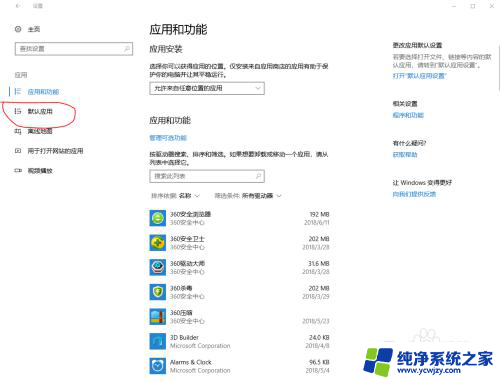Screen dimensions: 500x382
Task: Open the 排序依据 名称 sort dropdown
Action: click(175, 196)
